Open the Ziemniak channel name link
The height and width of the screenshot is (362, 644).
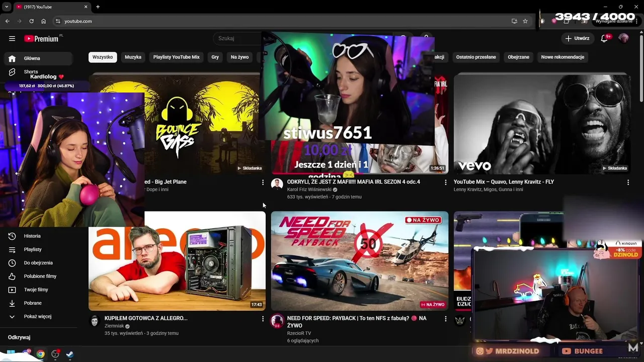pyautogui.click(x=114, y=326)
